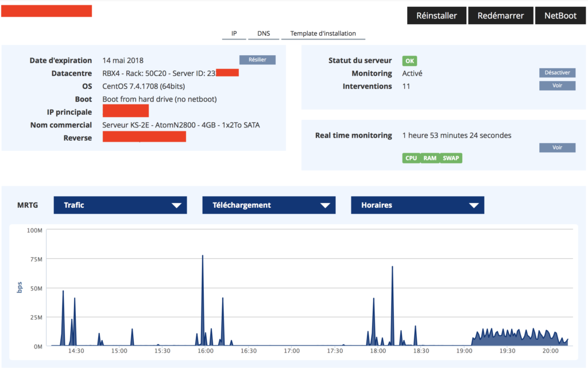
Task: Select the Template d'installation tab
Action: tap(323, 33)
